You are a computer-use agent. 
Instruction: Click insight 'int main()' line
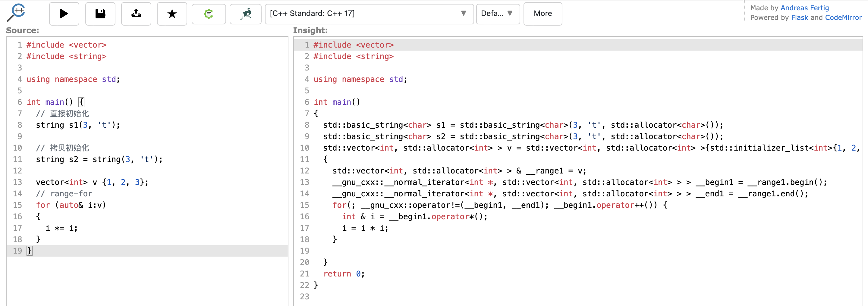coord(337,102)
